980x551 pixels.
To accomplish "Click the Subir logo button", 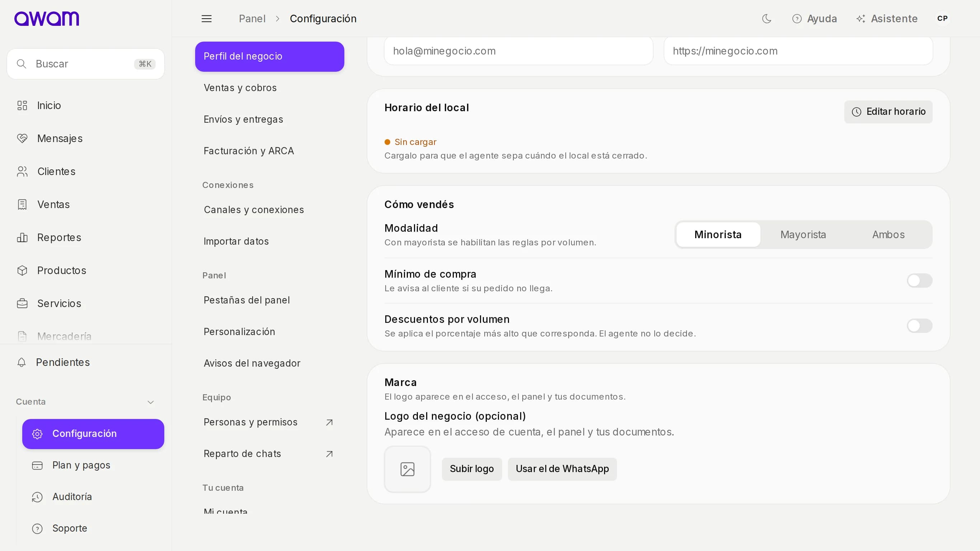I will (472, 469).
